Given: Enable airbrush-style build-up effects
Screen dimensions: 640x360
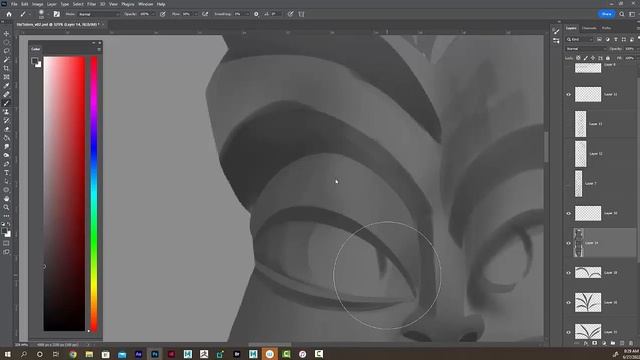Looking at the screenshot, I should (205, 14).
